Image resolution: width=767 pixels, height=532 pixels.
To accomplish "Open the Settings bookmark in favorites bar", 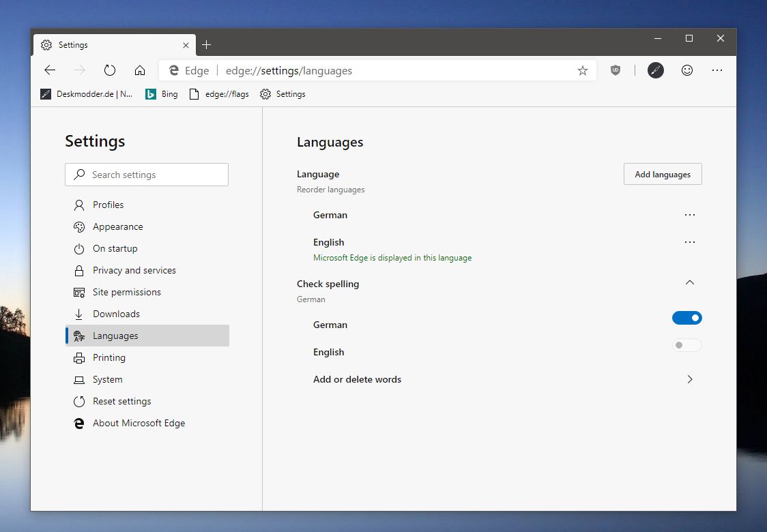I will pyautogui.click(x=283, y=94).
